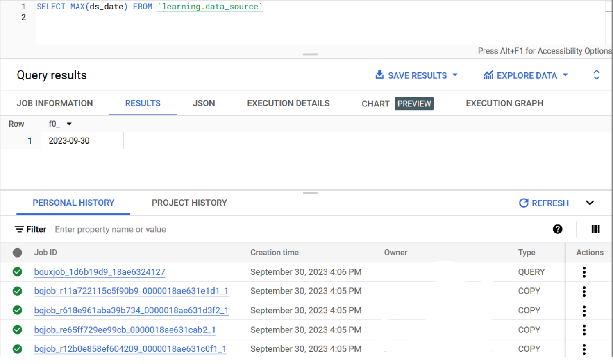The image size is (613, 364).
Task: Open job link bqjob_re65ff729ee99cb_0000018ae631cab2_1
Action: click(x=125, y=330)
